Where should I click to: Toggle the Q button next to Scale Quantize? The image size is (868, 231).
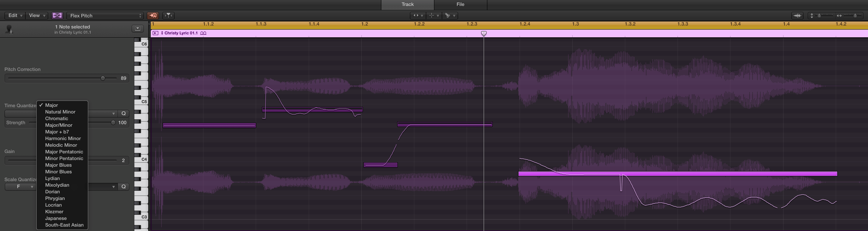tap(124, 187)
